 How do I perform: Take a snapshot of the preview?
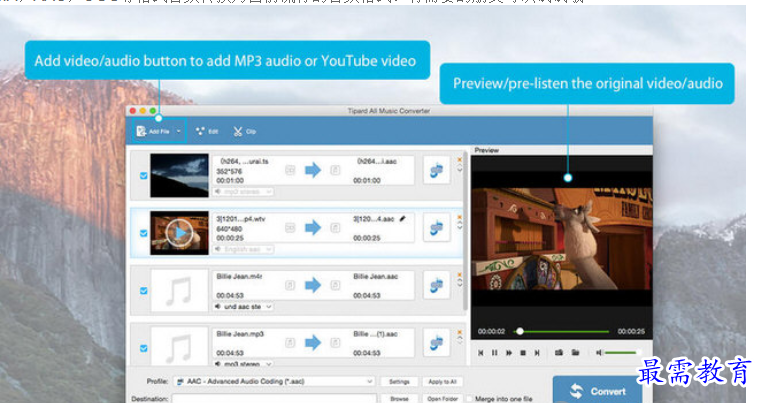[x=559, y=353]
